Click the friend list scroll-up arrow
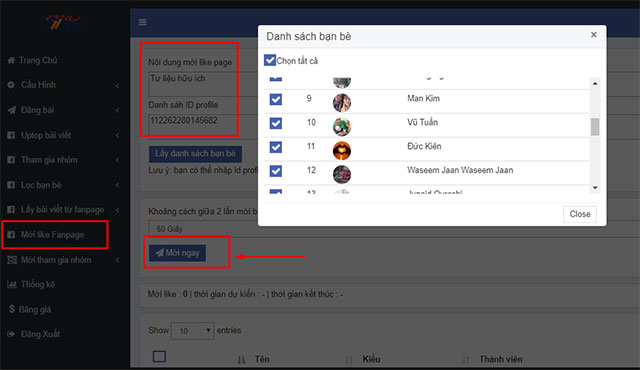Screen dimensions: 640x370 (595, 83)
